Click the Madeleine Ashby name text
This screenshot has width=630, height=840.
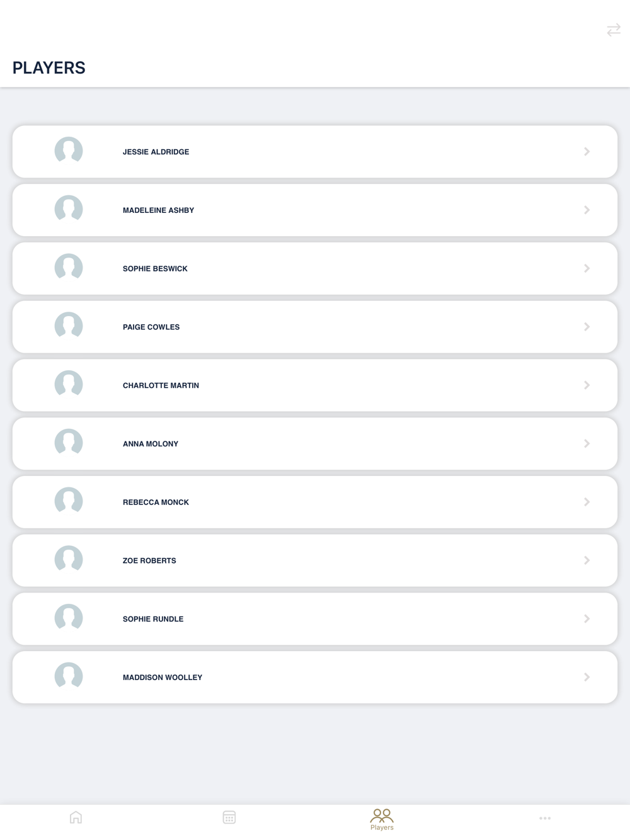[158, 210]
